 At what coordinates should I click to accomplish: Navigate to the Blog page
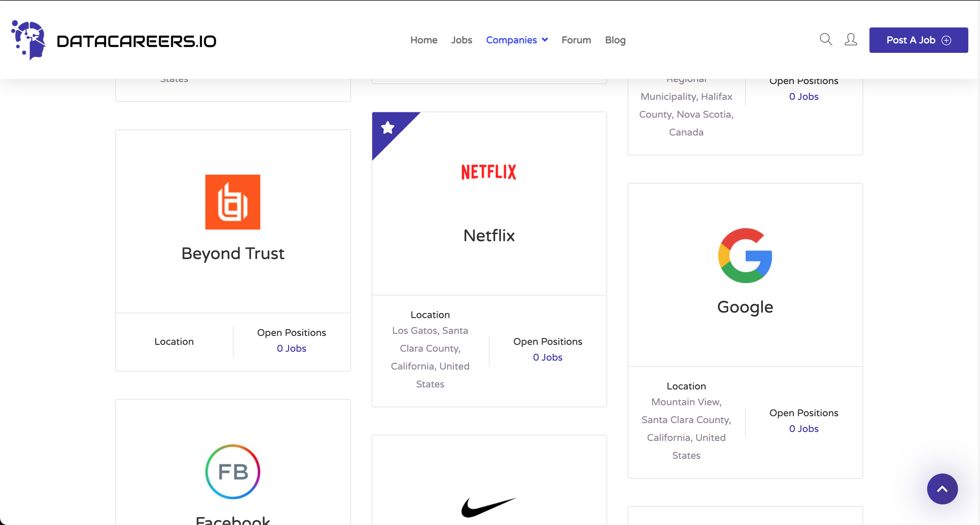coord(615,40)
